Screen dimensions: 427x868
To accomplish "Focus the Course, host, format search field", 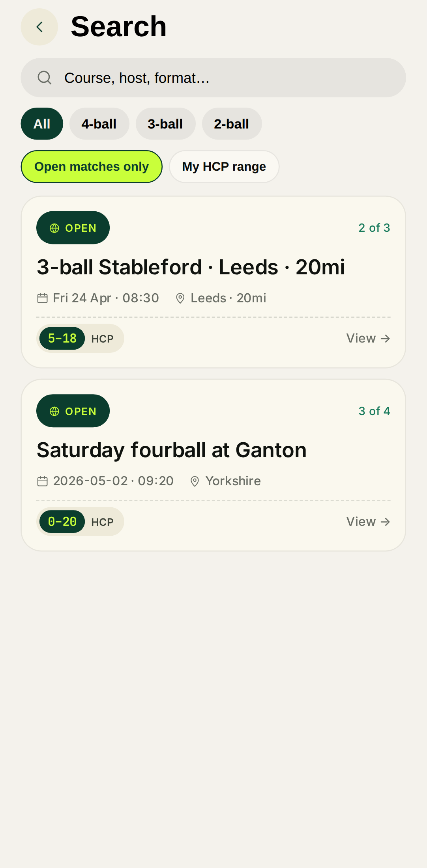I will pyautogui.click(x=221, y=78).
